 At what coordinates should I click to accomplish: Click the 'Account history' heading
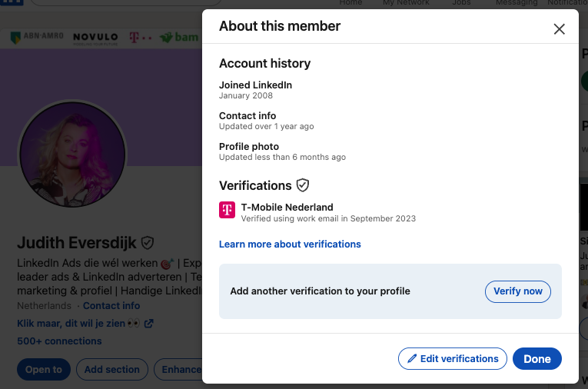click(x=264, y=63)
